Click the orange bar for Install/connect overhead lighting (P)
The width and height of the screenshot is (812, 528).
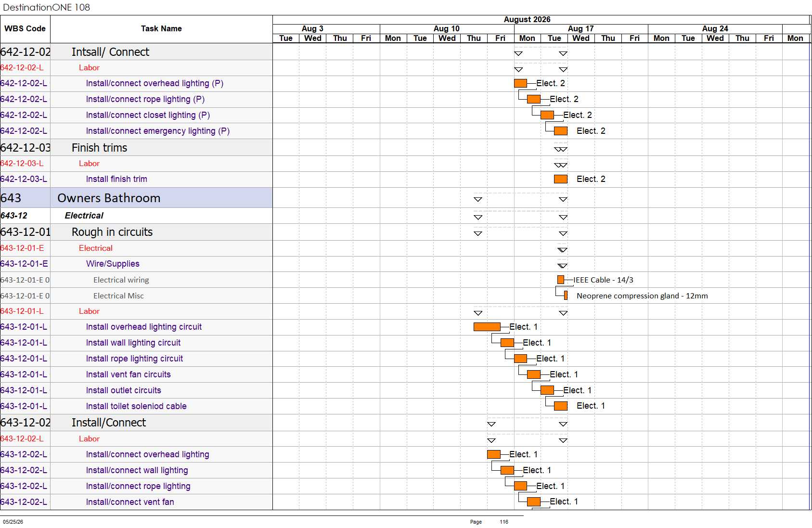[520, 83]
